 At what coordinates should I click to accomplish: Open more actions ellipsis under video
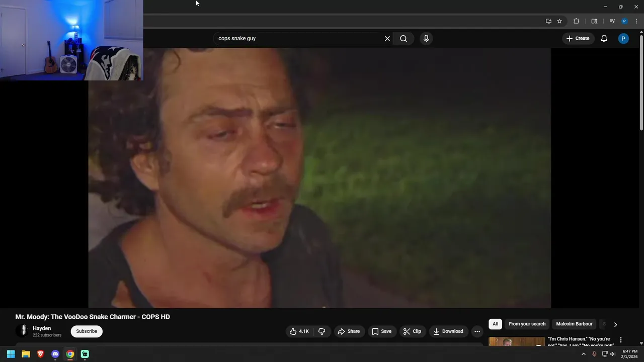pos(477,331)
